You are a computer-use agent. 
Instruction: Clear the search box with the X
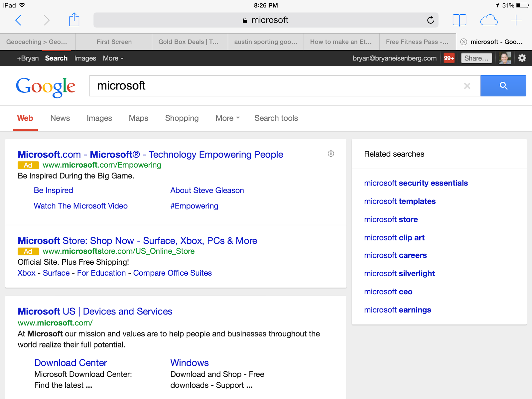point(467,86)
